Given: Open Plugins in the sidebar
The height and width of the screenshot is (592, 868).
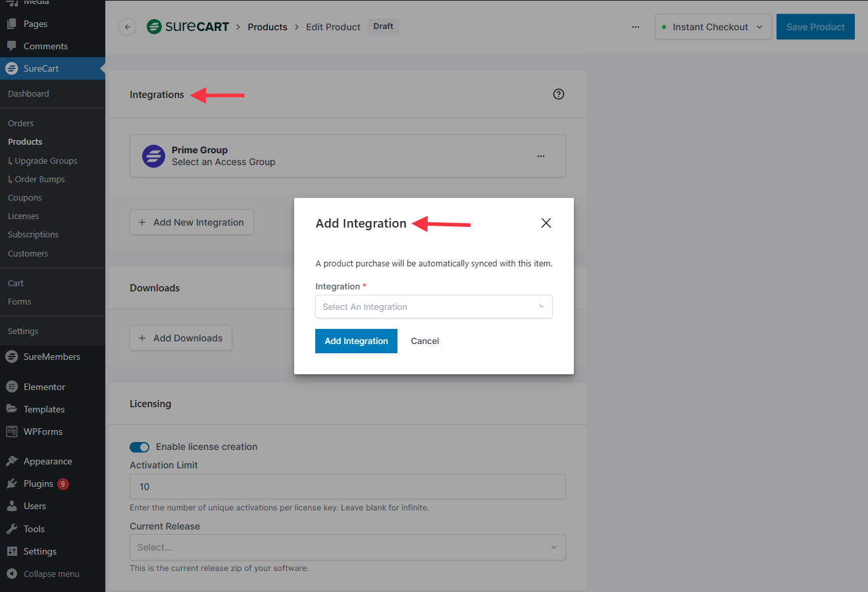Looking at the screenshot, I should [x=38, y=483].
